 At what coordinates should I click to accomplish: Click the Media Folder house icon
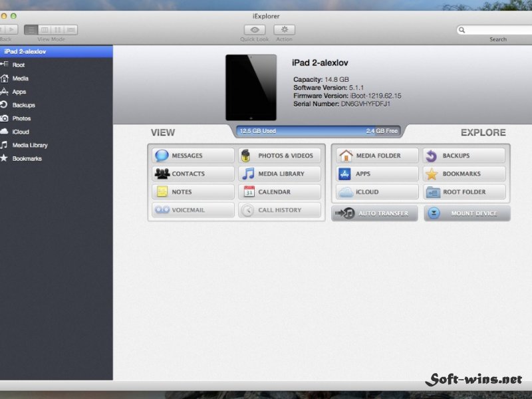coord(346,156)
